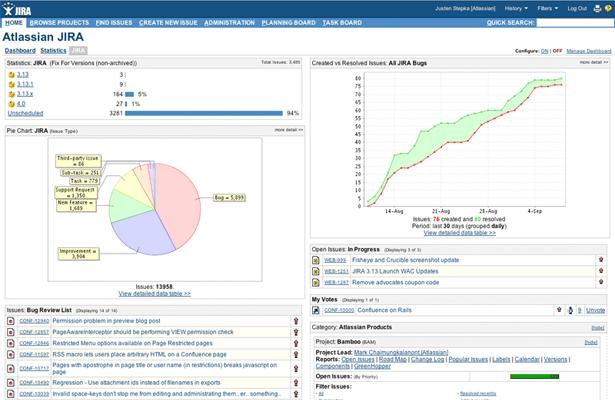This screenshot has width=615, height=400.
Task: Click the version icon beside 3.13.1
Action: (11, 84)
